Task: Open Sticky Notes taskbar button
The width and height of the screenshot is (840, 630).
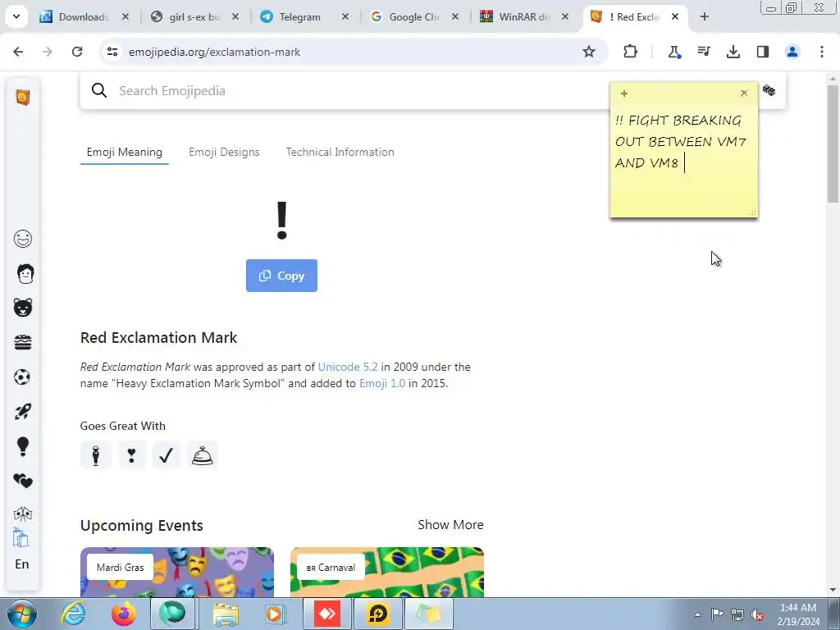Action: tap(428, 614)
